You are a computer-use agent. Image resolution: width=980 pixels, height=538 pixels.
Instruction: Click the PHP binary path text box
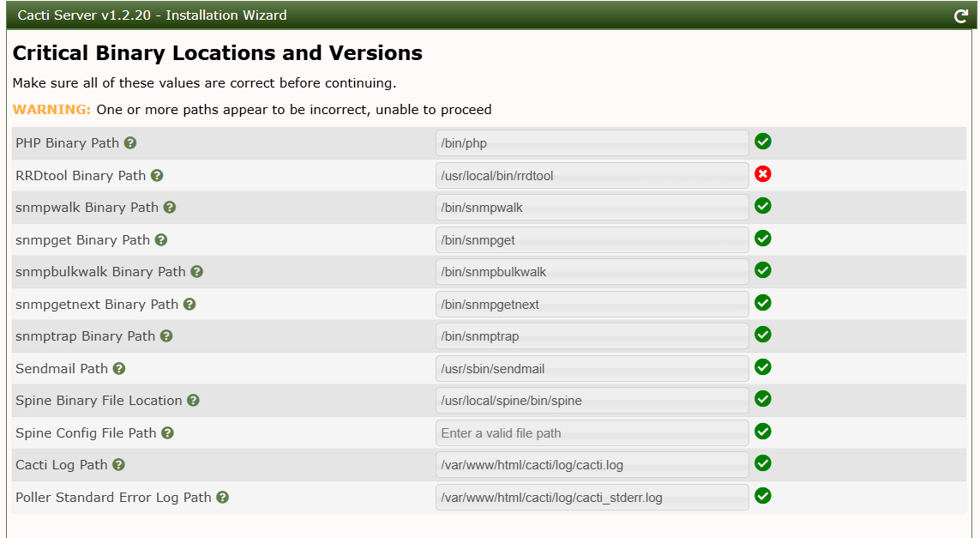click(592, 143)
